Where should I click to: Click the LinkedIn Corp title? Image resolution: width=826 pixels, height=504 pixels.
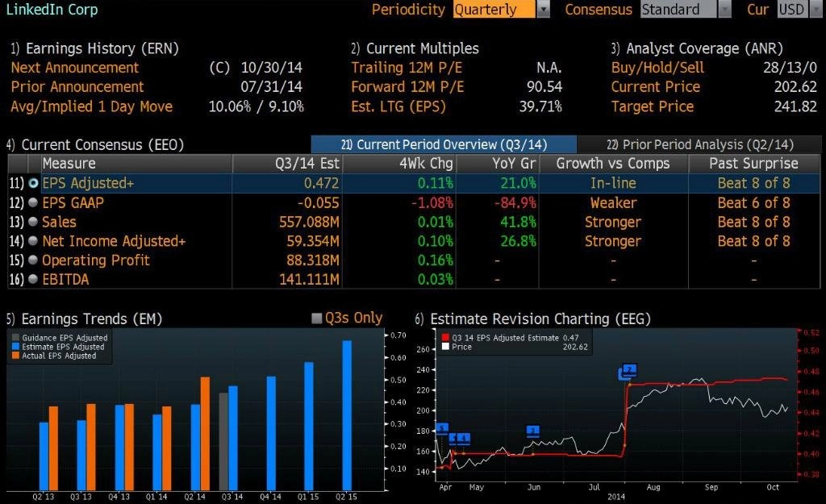[52, 10]
